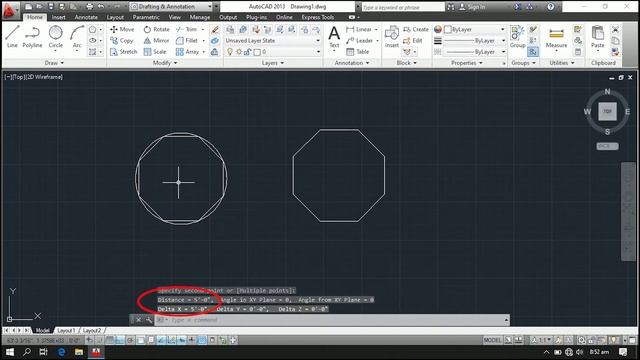This screenshot has height=360, width=640.
Task: Switch to the Insert ribbon tab
Action: [x=58, y=17]
